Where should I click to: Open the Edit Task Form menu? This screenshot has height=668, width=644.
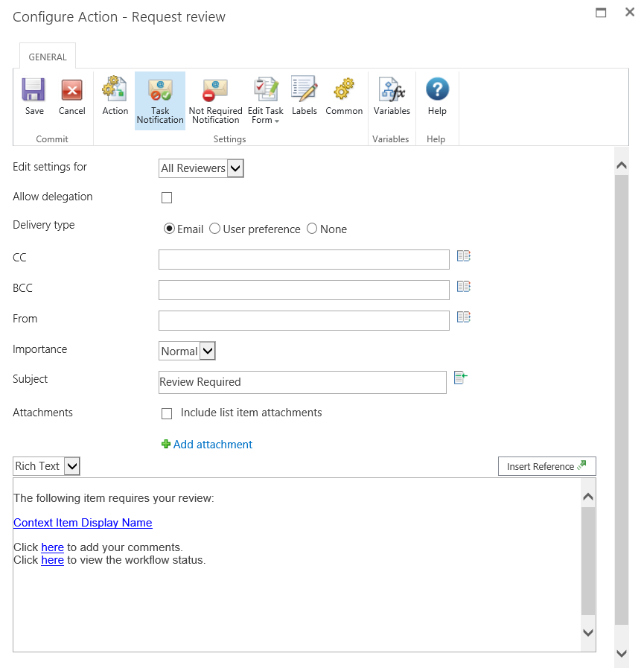tap(265, 101)
